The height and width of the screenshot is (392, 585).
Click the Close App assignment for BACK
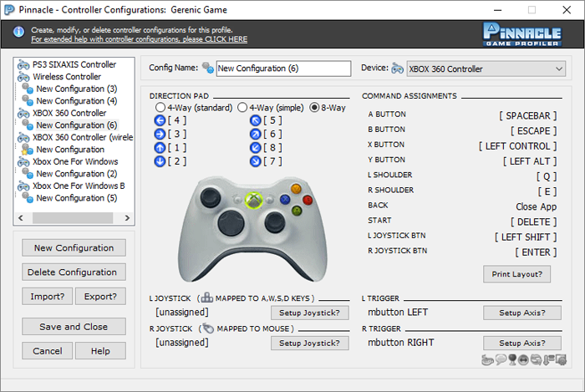coord(537,207)
